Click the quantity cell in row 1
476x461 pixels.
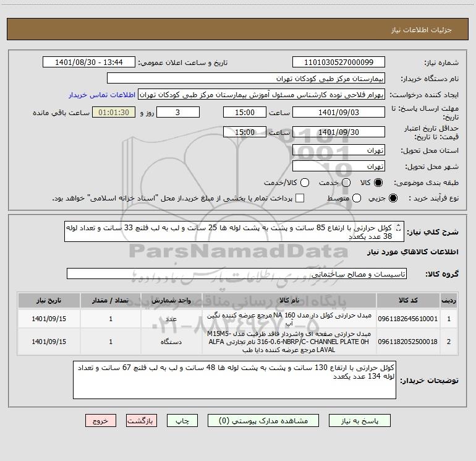[x=111, y=319]
